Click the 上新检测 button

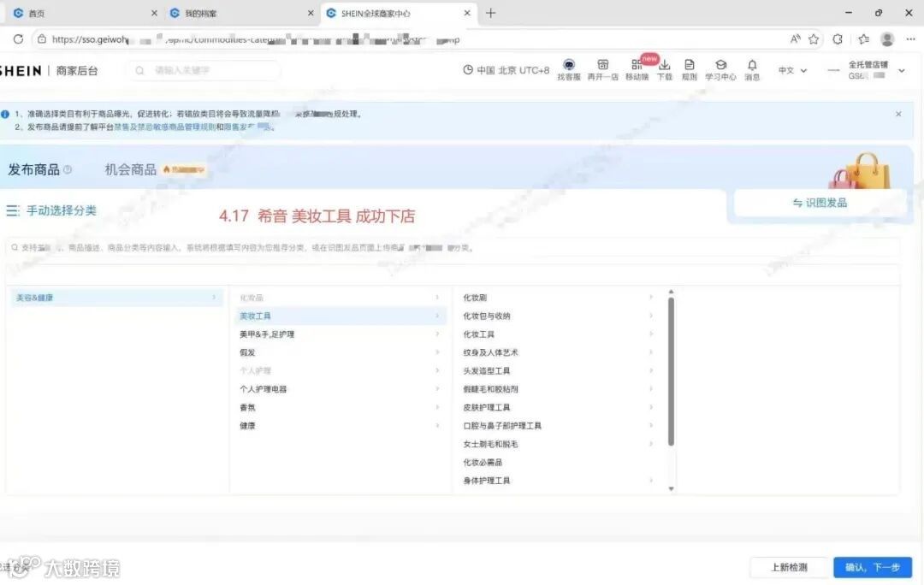pos(789,567)
